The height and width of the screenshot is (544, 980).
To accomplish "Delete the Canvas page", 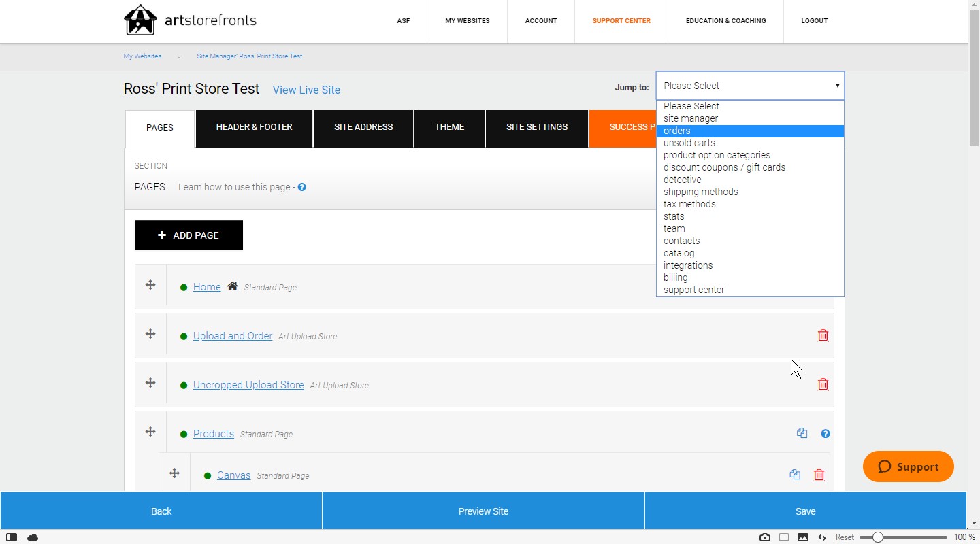I will click(x=819, y=475).
